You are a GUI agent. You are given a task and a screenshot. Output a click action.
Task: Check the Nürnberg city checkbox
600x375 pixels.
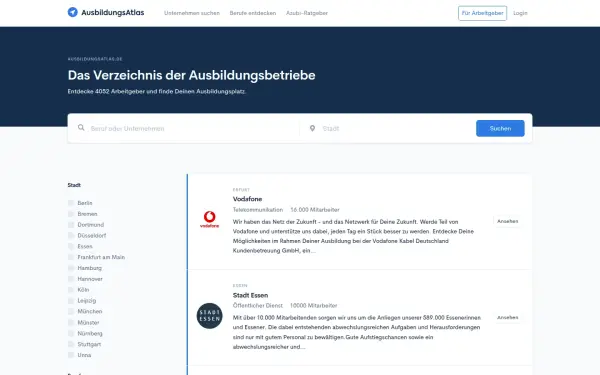[71, 333]
